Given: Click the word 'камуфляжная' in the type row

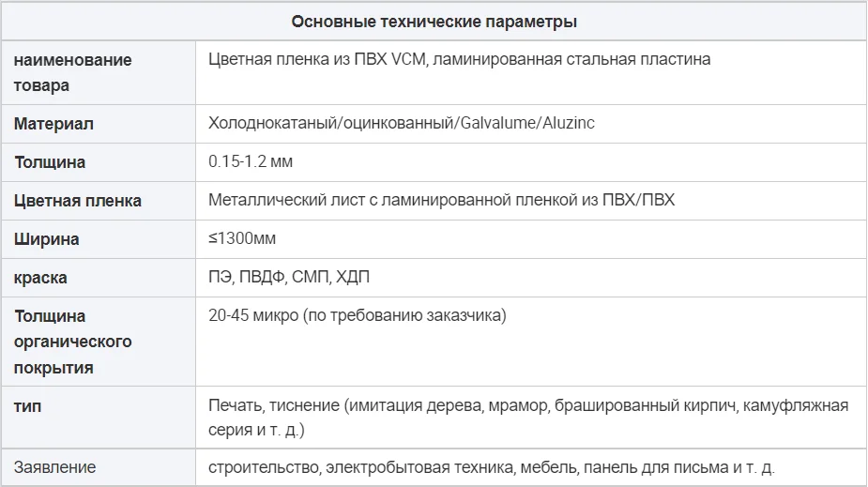Looking at the screenshot, I should pos(803,405).
